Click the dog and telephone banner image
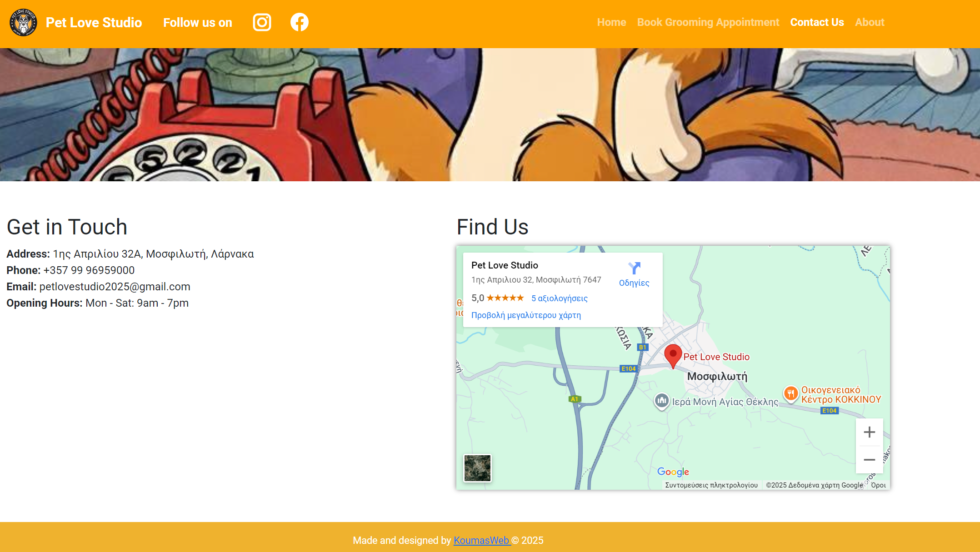The image size is (980, 552). tap(490, 114)
